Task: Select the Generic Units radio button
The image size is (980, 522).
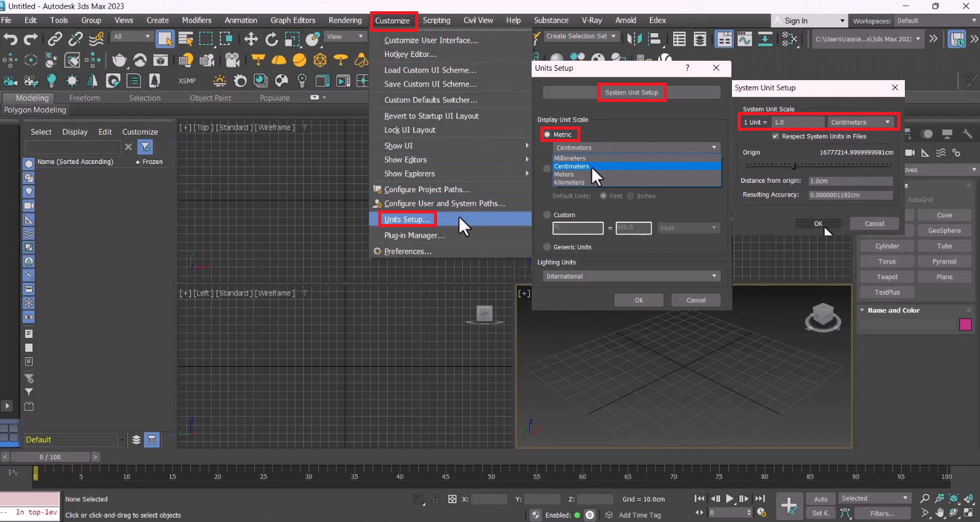Action: 548,247
